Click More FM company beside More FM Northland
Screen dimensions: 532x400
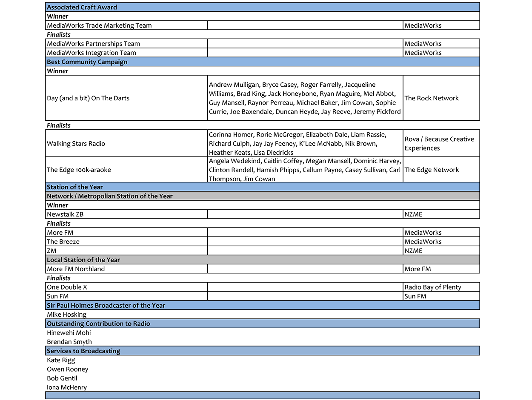point(441,269)
